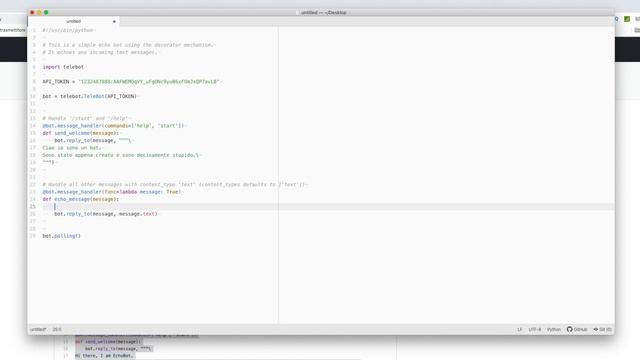The image size is (640, 360).
Task: Open the LF line ending selector
Action: click(520, 329)
